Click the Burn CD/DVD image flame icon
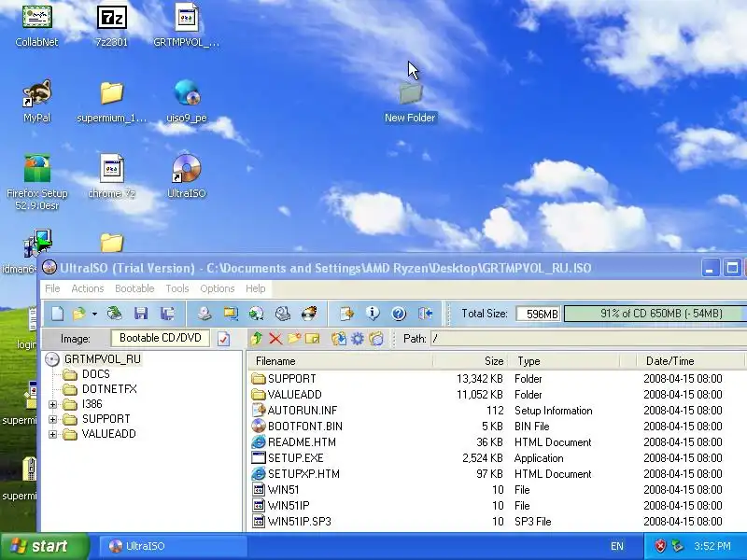 tap(309, 314)
